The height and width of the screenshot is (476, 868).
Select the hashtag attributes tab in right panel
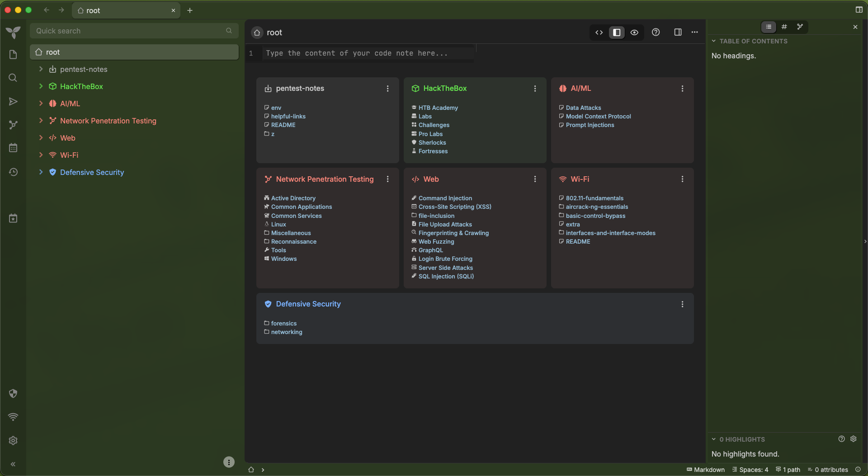point(784,27)
